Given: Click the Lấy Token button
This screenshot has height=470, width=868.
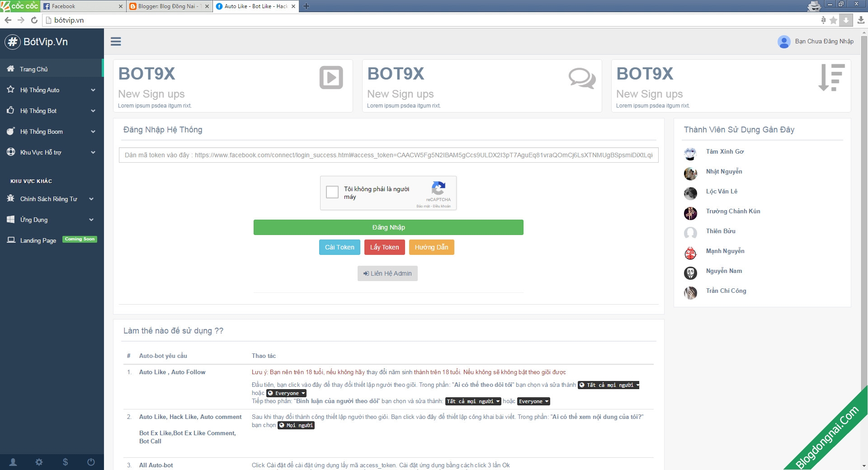Looking at the screenshot, I should pyautogui.click(x=384, y=247).
